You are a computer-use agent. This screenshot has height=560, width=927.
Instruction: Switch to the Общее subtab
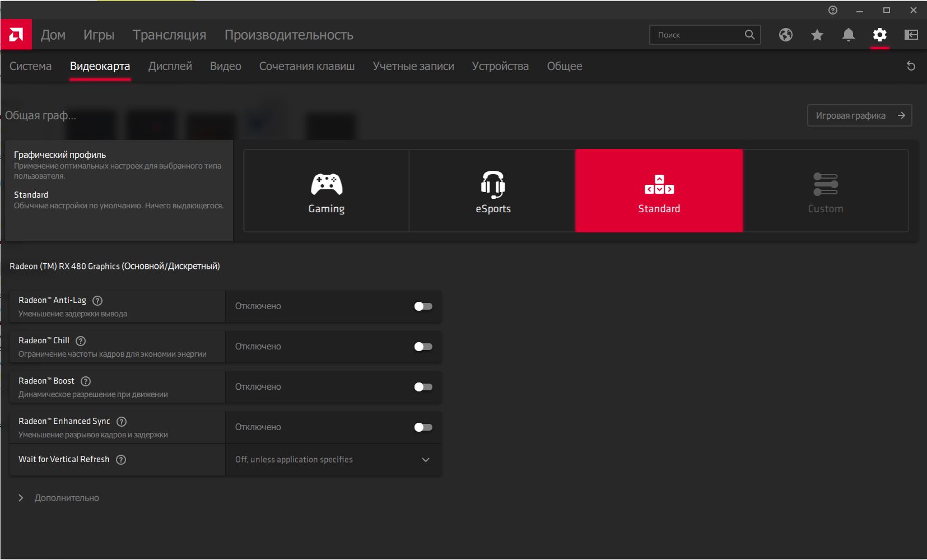click(565, 66)
